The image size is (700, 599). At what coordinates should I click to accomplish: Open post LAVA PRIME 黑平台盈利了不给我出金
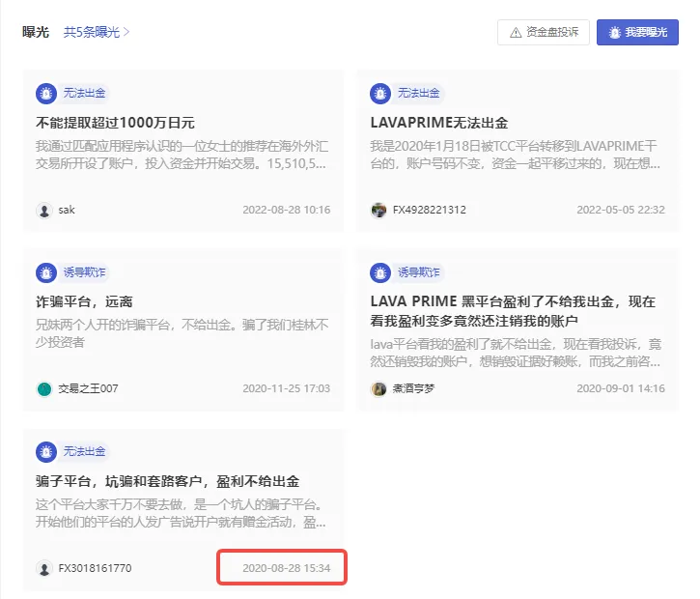tap(513, 311)
